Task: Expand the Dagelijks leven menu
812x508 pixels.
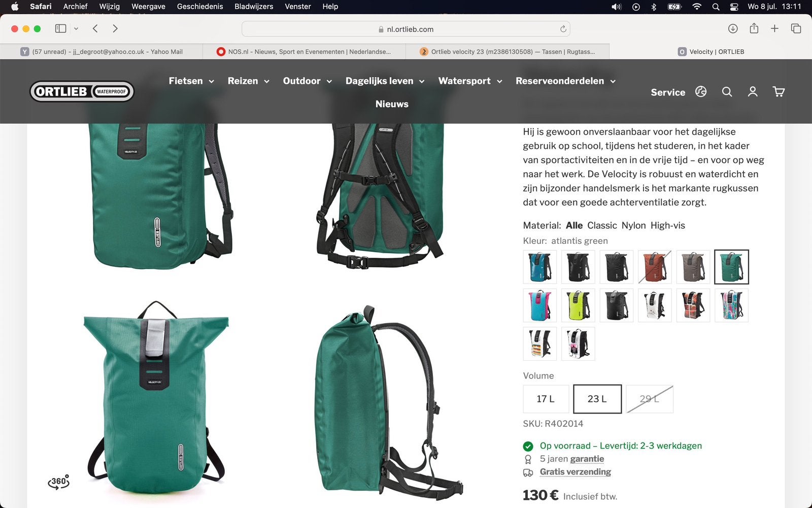Action: [x=385, y=81]
